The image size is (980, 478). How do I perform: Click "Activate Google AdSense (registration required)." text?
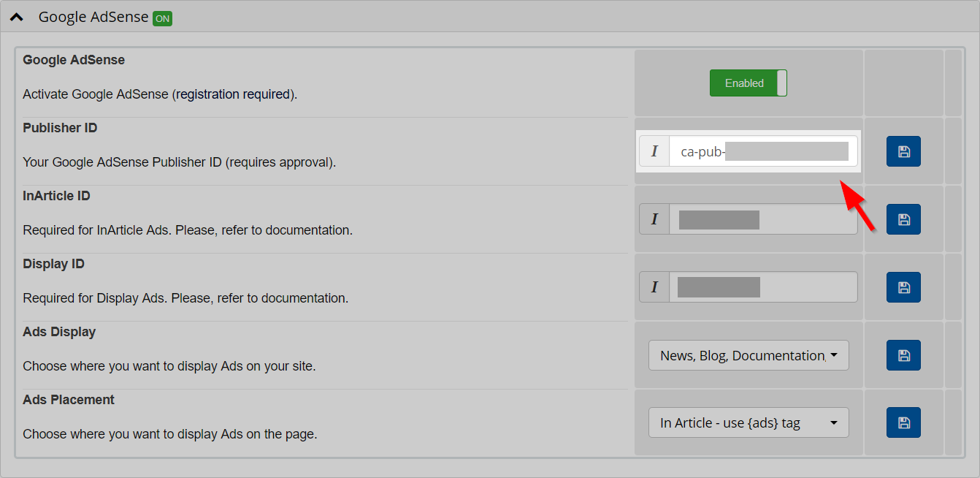coord(160,94)
